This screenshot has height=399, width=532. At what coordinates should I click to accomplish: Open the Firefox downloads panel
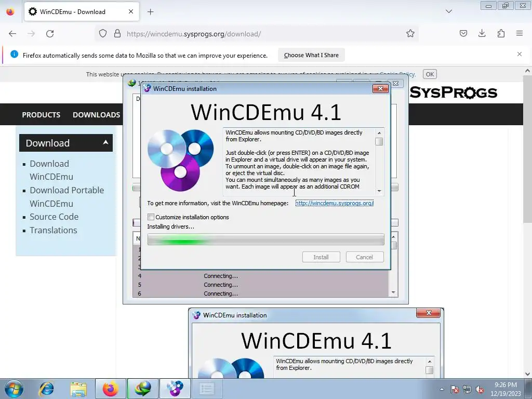pos(482,33)
